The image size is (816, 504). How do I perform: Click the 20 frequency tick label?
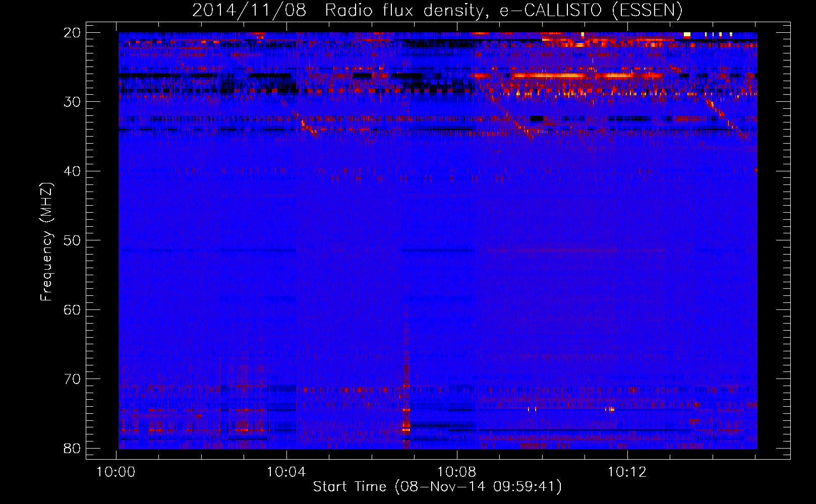72,33
